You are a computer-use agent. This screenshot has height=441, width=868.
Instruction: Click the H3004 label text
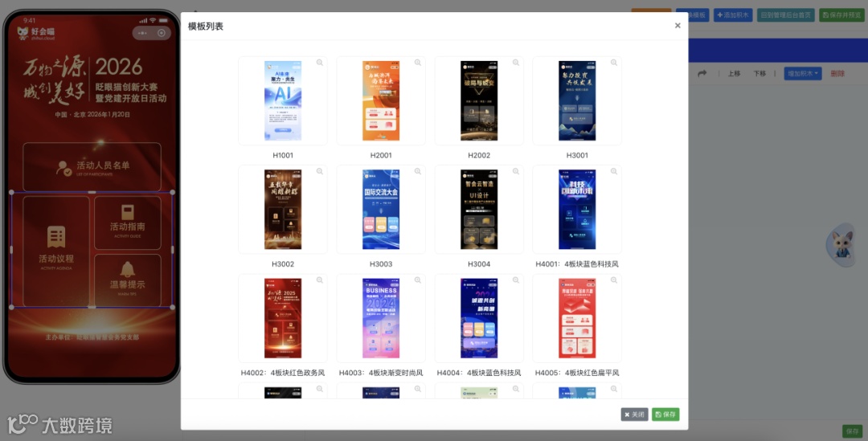click(479, 264)
